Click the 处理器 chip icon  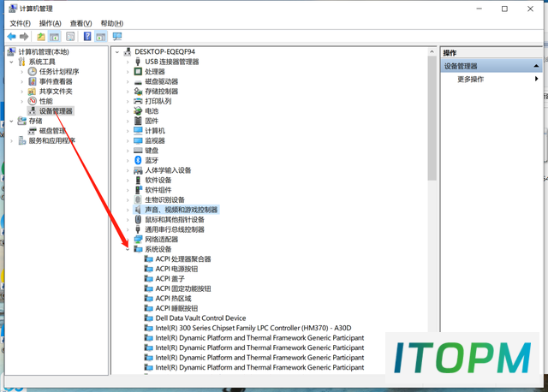click(138, 72)
